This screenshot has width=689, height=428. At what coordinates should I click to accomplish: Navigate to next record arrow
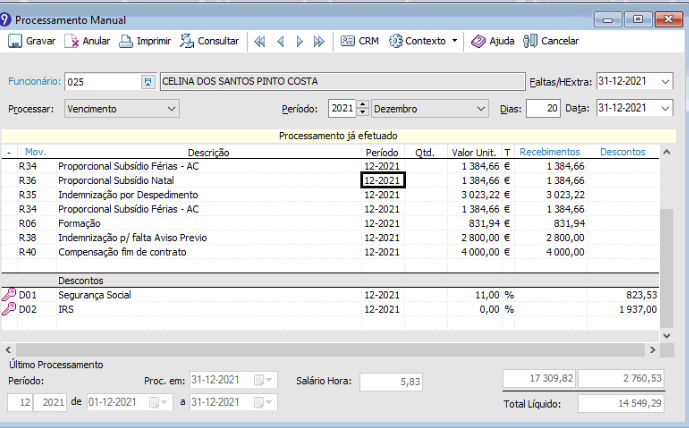(299, 41)
